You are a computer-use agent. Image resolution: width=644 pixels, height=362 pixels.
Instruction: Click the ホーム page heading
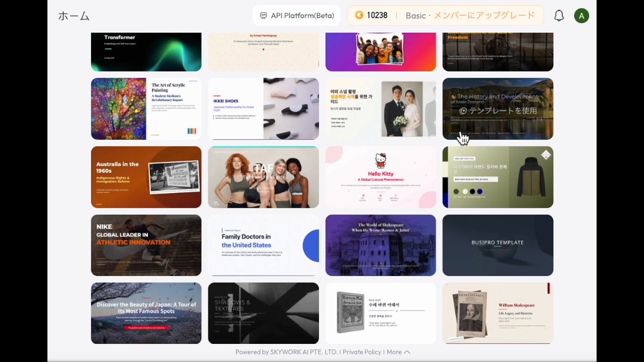coord(74,16)
